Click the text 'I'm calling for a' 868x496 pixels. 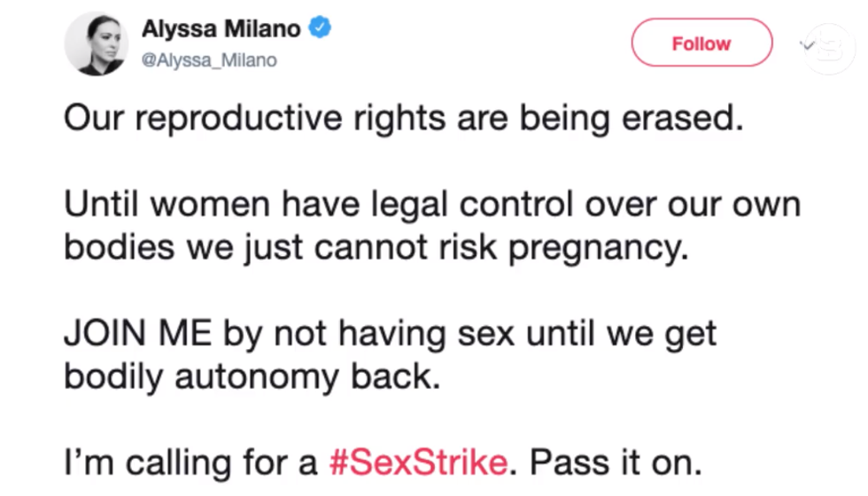[190, 460]
